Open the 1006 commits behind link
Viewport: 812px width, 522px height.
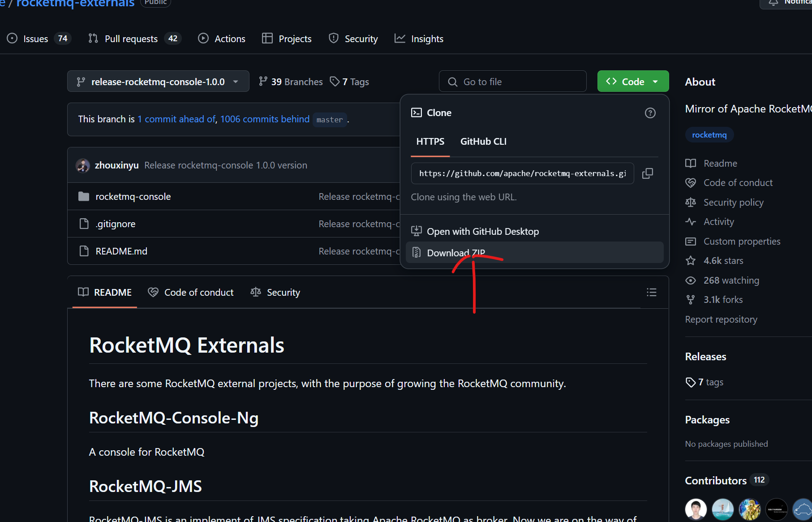click(265, 119)
